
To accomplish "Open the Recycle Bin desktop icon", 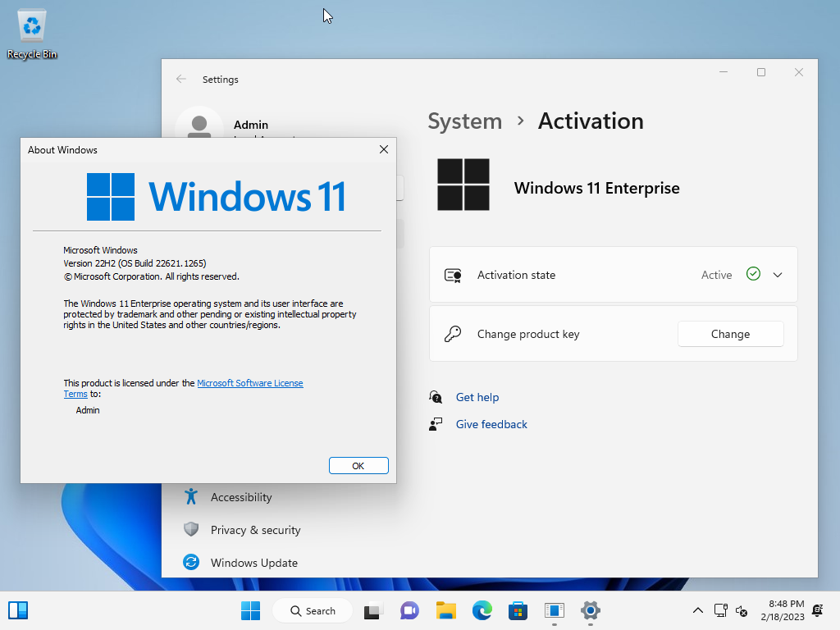I will (32, 33).
